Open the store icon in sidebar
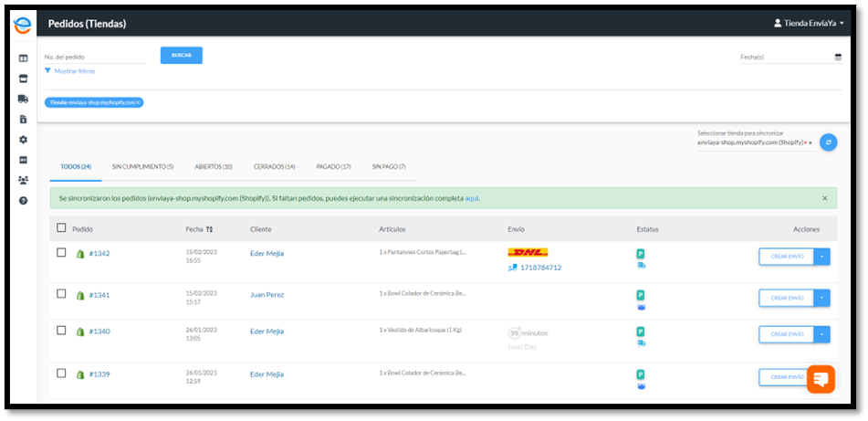The height and width of the screenshot is (421, 868). pyautogui.click(x=23, y=79)
